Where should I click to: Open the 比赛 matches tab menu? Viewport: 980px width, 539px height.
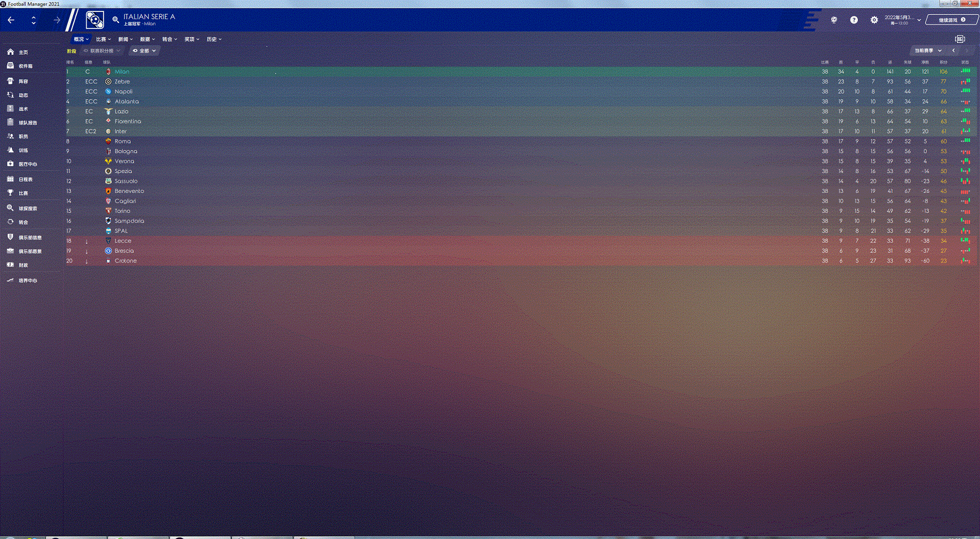(103, 39)
